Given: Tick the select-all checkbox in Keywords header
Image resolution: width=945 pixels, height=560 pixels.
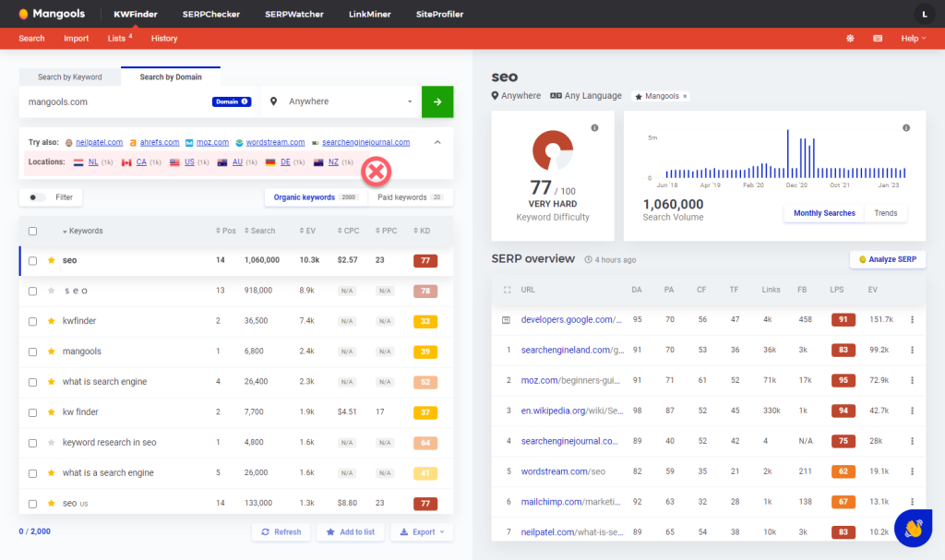Looking at the screenshot, I should point(32,231).
